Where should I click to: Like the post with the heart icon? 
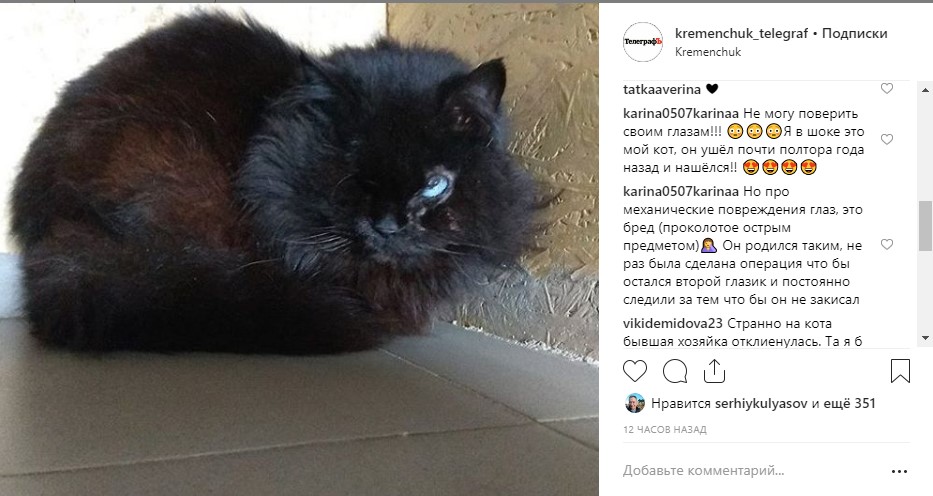coord(635,371)
